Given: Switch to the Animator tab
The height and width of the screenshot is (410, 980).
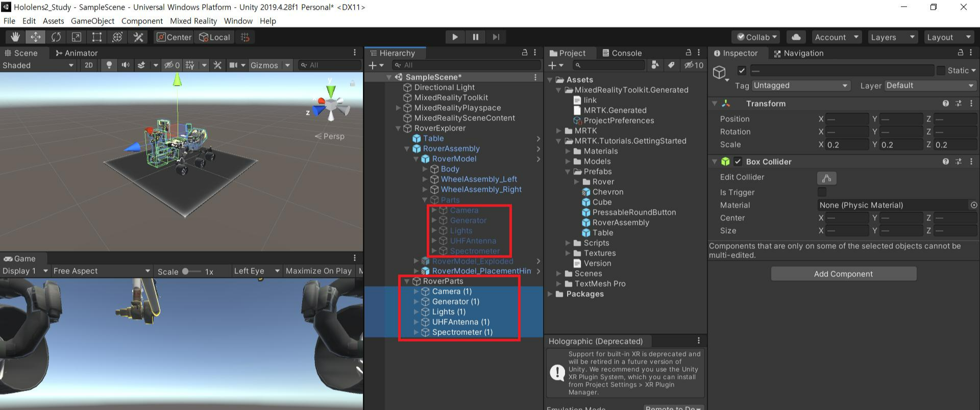Looking at the screenshot, I should [x=76, y=53].
